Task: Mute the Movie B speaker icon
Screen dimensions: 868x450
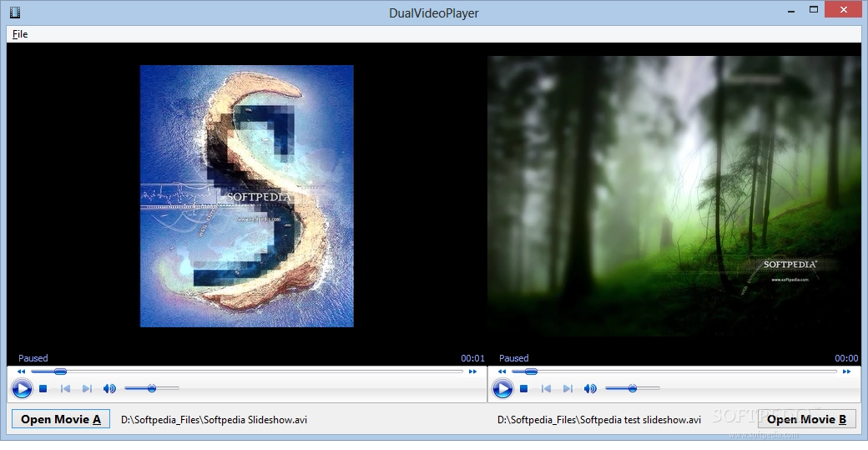Action: tap(590, 388)
